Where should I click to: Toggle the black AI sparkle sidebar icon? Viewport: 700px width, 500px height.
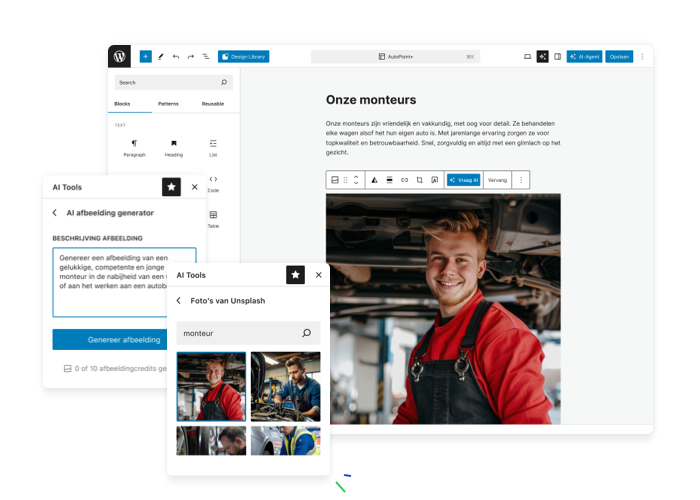542,57
